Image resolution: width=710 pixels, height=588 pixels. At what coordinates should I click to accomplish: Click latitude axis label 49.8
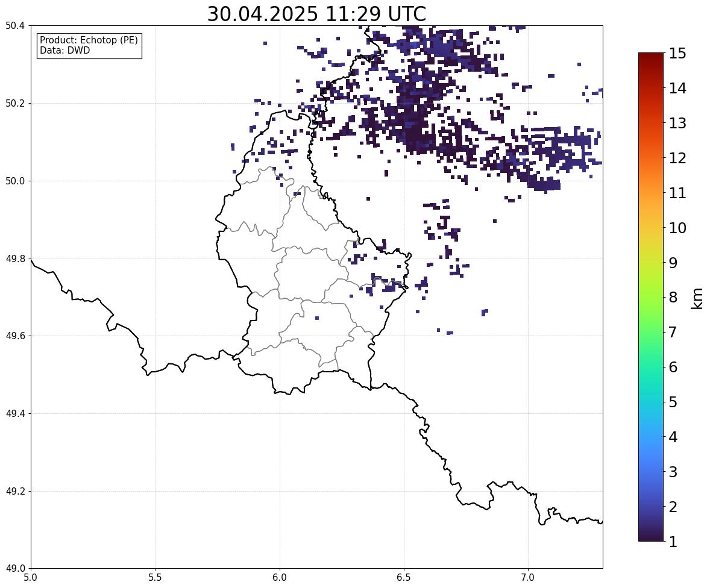(16, 258)
